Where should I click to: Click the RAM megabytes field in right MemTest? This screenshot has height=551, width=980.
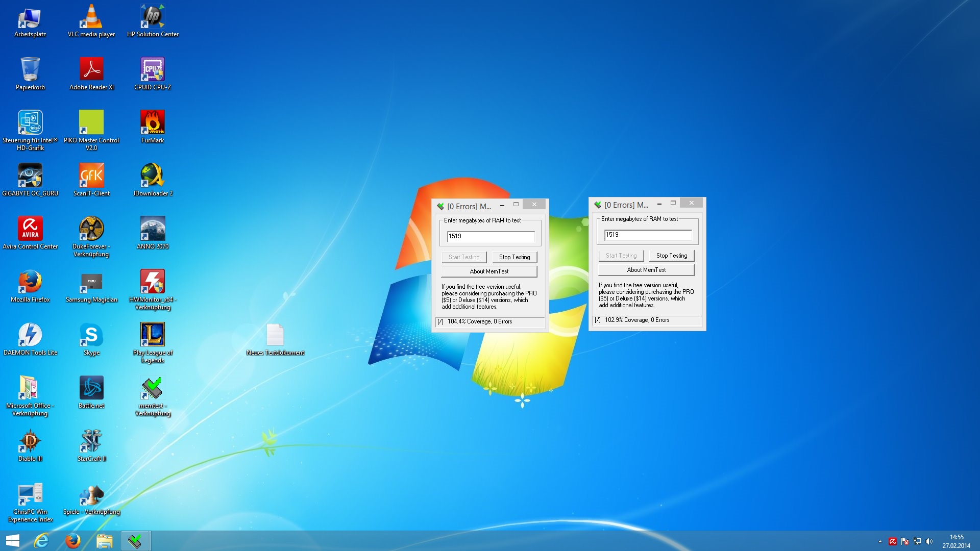tap(648, 235)
